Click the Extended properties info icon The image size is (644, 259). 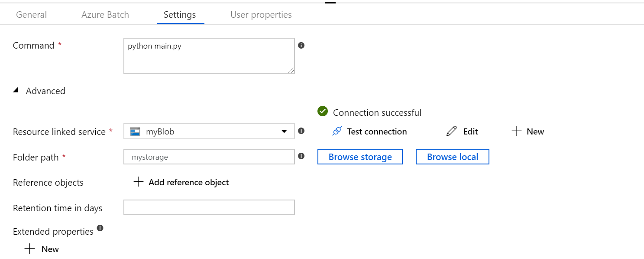point(100,228)
